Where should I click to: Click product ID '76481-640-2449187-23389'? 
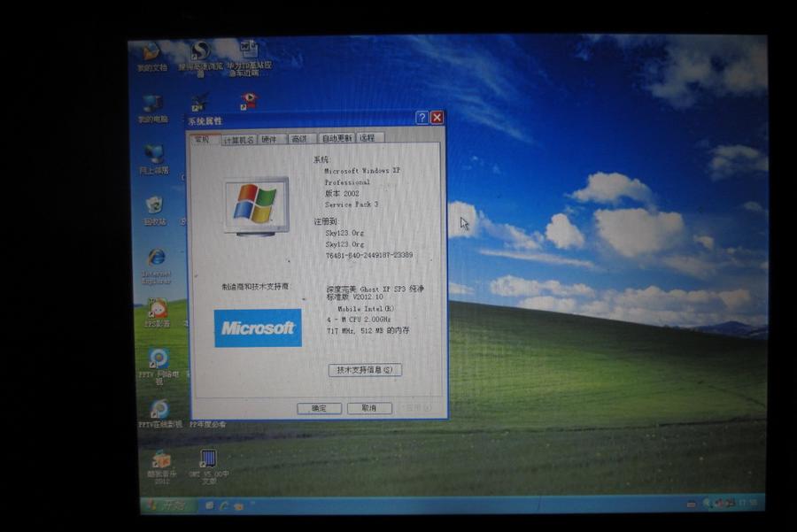369,255
